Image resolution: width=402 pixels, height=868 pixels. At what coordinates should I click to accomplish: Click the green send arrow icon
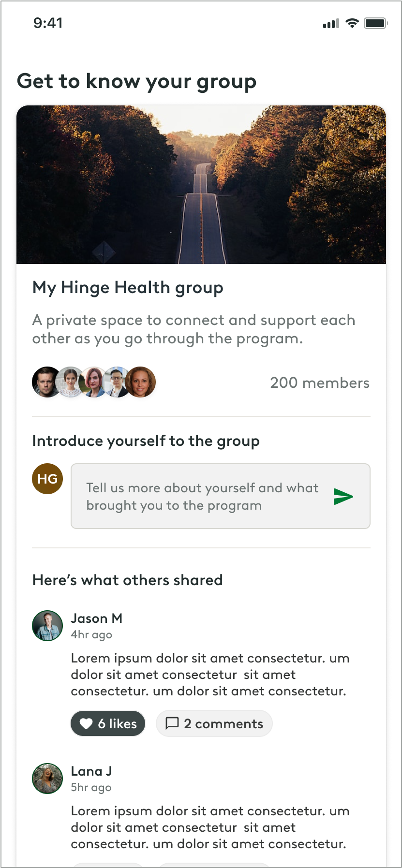coord(343,497)
